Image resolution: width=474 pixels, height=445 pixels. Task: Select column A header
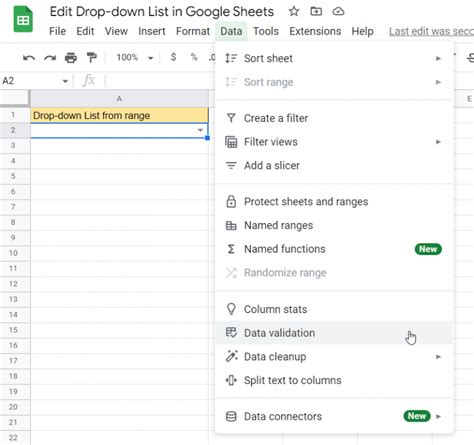[x=119, y=99]
